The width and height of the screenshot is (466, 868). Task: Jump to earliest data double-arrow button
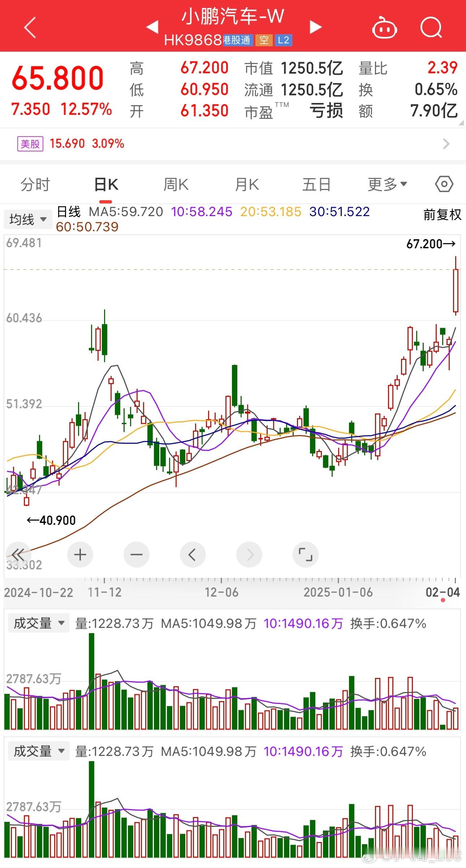pyautogui.click(x=18, y=554)
